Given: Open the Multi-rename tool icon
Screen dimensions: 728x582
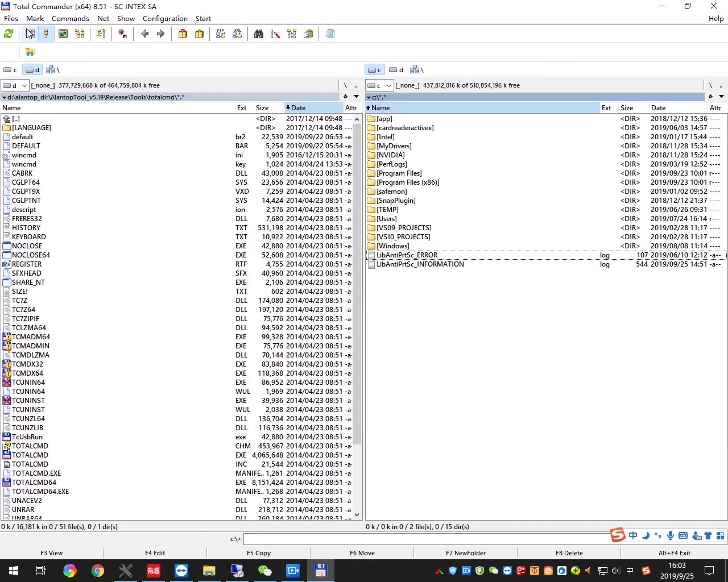Looking at the screenshot, I should 275,34.
